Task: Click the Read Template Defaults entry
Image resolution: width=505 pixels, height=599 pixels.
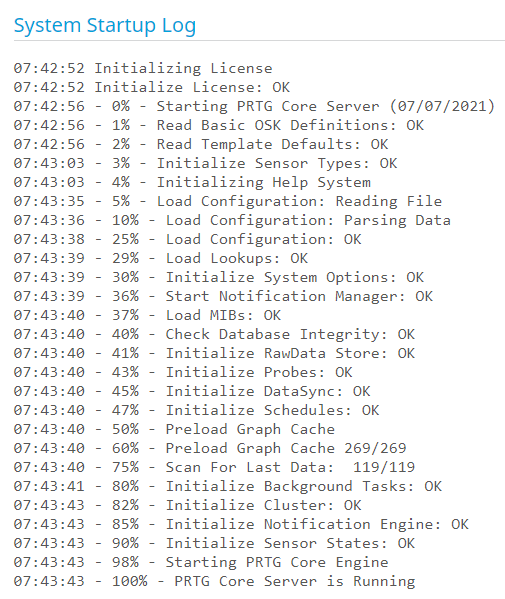Action: click(201, 144)
